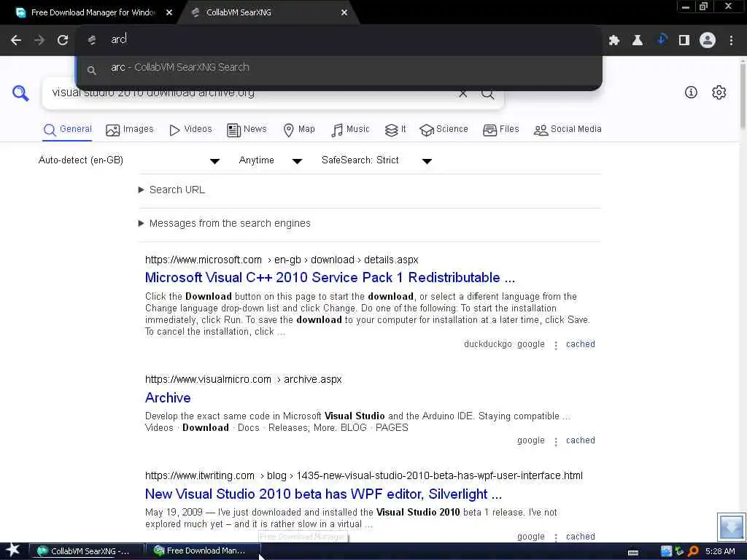747x560 pixels.
Task: Switch to the Social Media category
Action: click(x=568, y=130)
